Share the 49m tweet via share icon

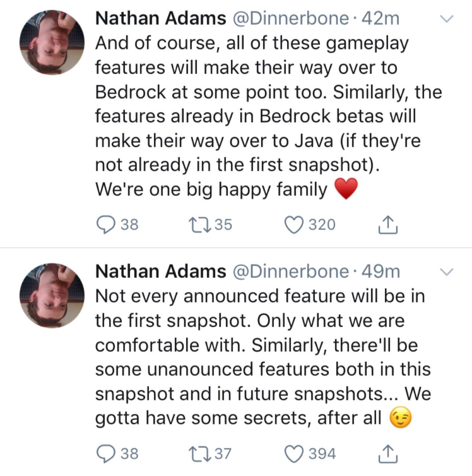coord(388,454)
